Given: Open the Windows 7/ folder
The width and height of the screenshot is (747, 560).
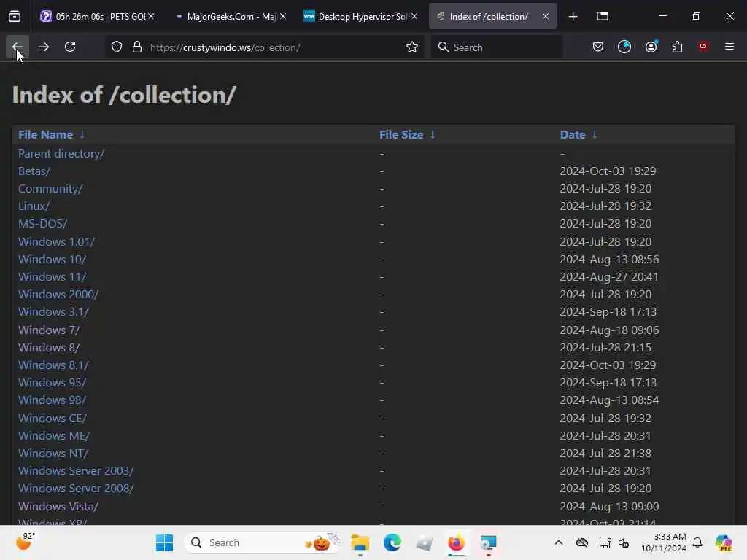Looking at the screenshot, I should (x=49, y=330).
